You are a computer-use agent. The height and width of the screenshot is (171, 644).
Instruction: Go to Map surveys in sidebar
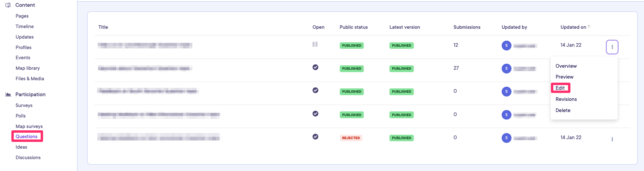coord(29,126)
